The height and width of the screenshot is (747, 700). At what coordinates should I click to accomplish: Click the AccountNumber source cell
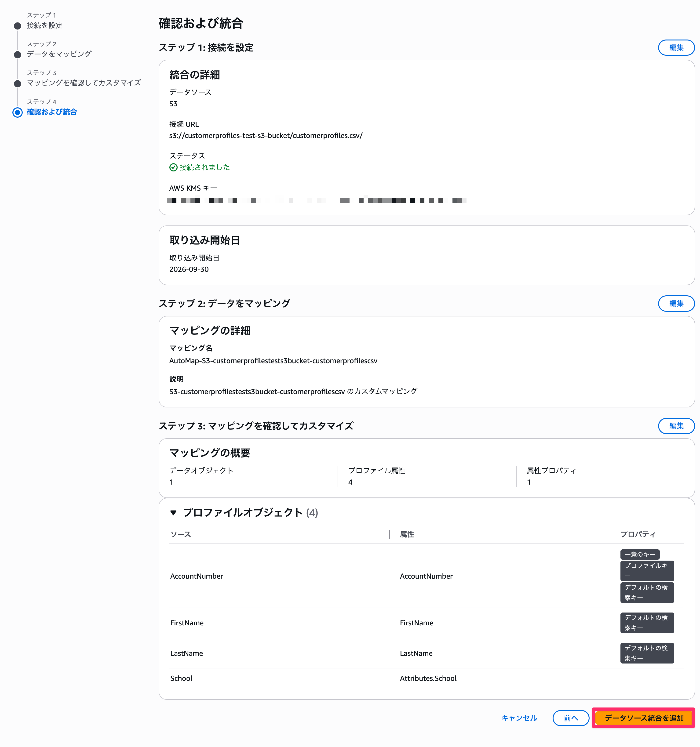coord(197,576)
